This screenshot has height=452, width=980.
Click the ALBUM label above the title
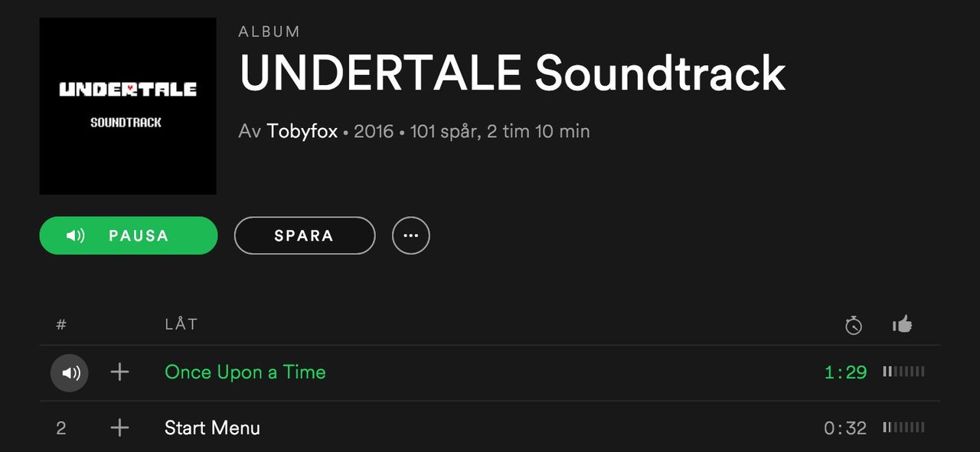(x=269, y=31)
